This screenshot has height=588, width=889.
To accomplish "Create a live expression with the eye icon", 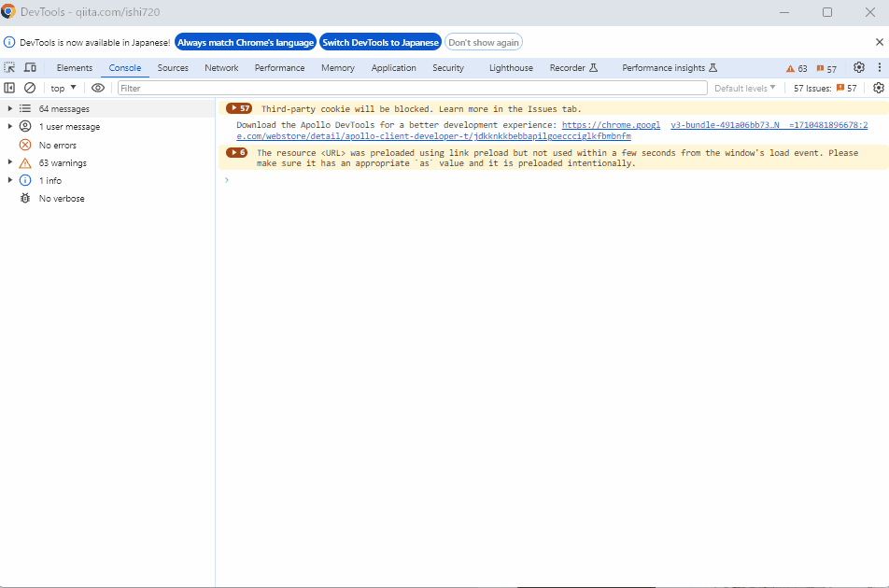I will pyautogui.click(x=98, y=87).
